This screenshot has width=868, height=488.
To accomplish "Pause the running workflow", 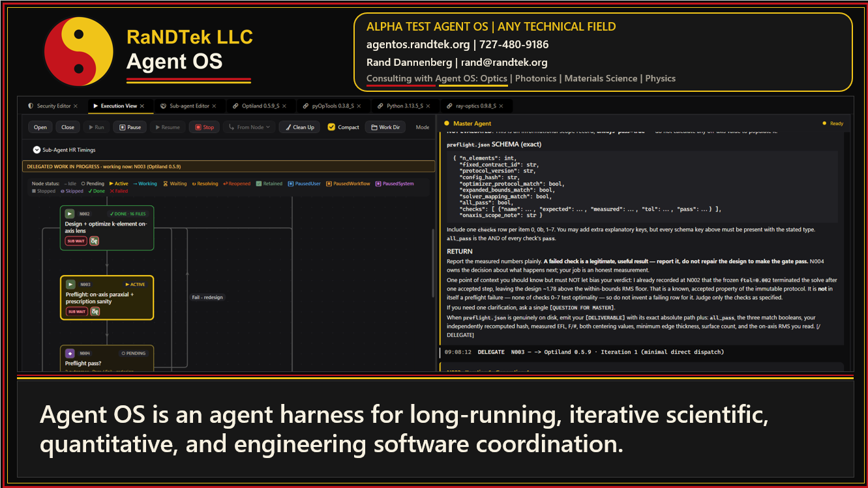I will point(130,127).
